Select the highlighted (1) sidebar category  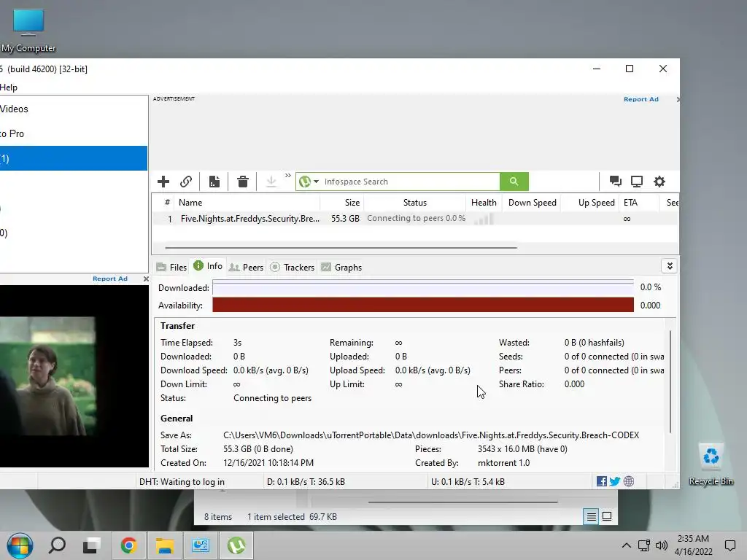click(x=74, y=158)
